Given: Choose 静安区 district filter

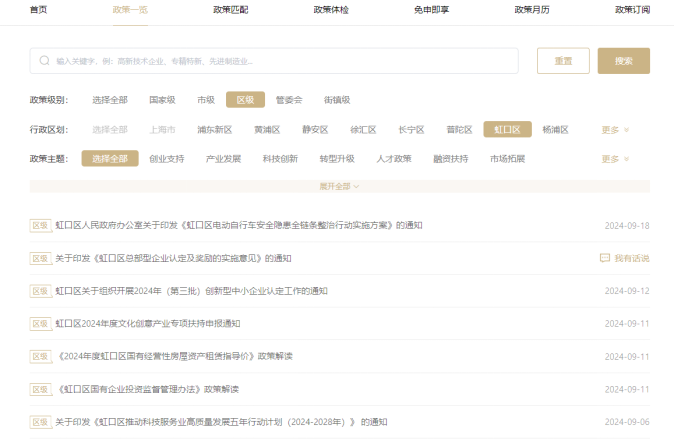Looking at the screenshot, I should 315,129.
